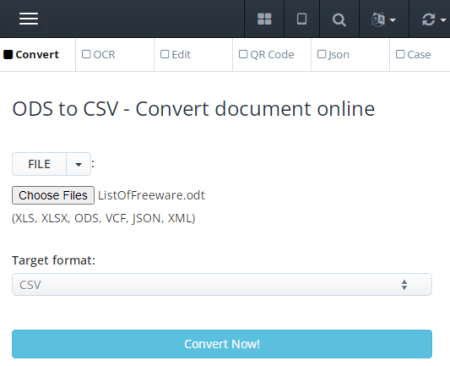Click the supported formats text (XLS, XLSX, ODS...)
Screen dimensions: 450x366
pos(104,218)
